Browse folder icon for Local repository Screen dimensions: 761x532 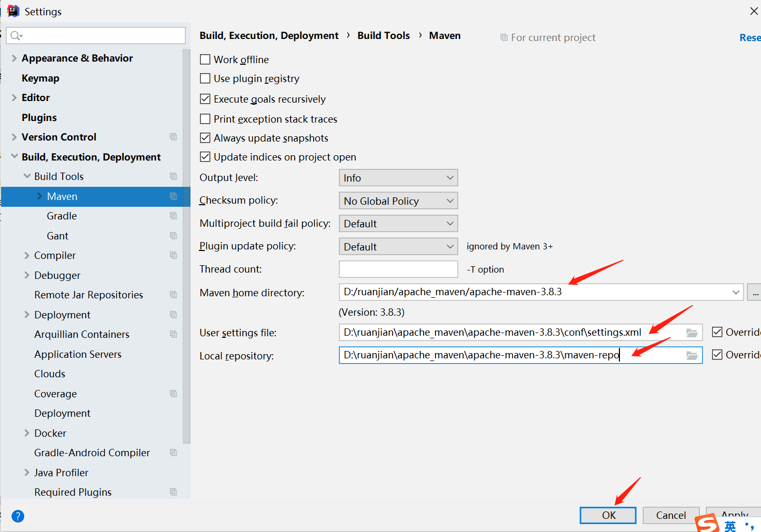pos(692,356)
